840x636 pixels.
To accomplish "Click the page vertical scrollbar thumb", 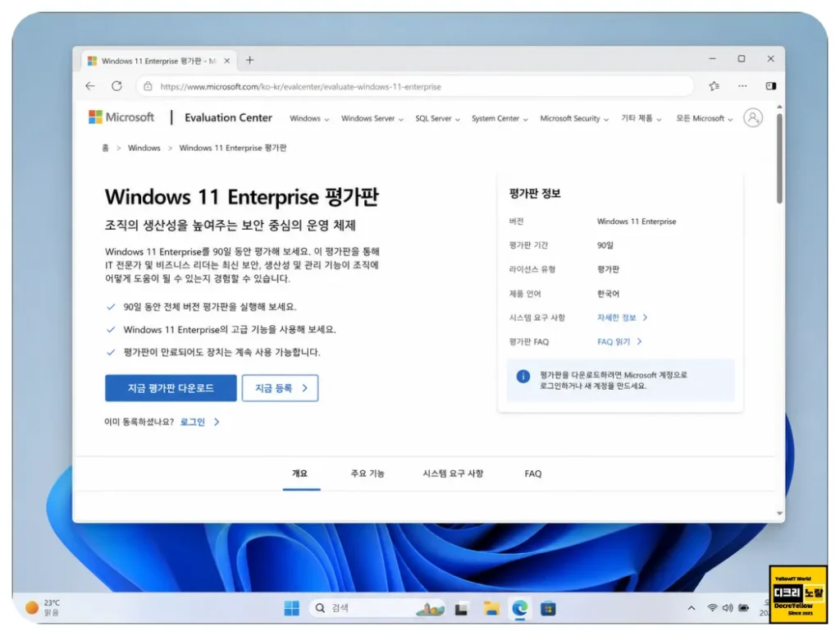I will click(x=779, y=158).
